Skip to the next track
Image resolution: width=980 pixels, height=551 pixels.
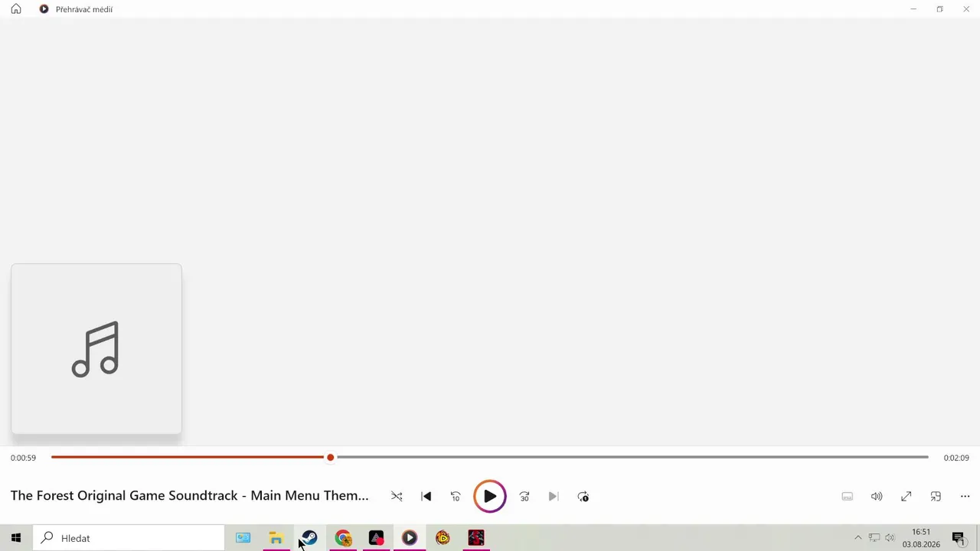(x=554, y=497)
